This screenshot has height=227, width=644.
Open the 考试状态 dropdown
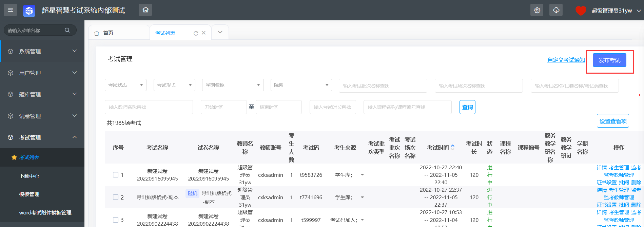pyautogui.click(x=125, y=85)
